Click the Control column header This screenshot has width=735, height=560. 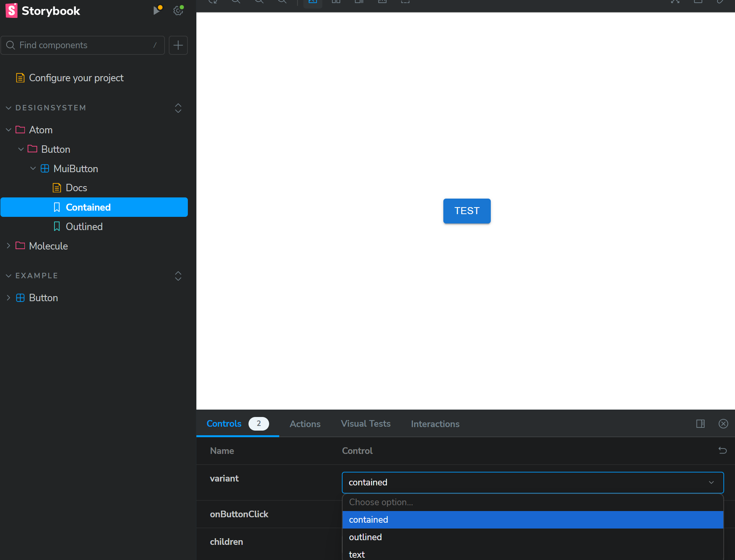click(x=357, y=451)
